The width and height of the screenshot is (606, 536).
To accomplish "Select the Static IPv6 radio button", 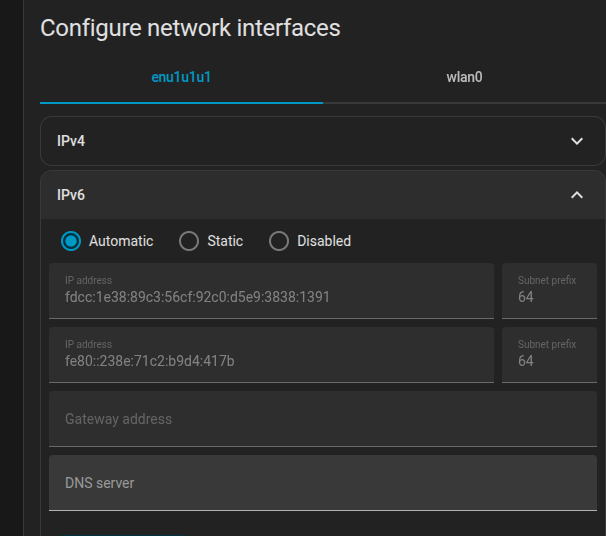I will click(x=189, y=241).
